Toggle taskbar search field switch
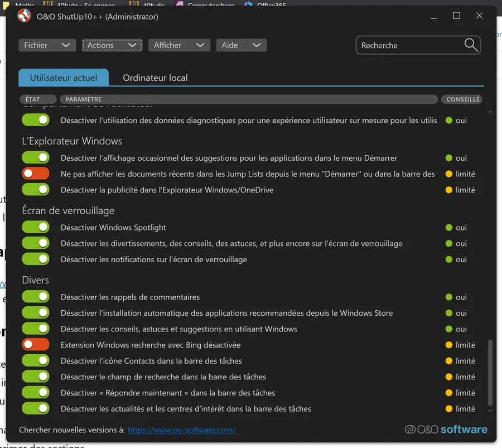Viewport: 502px width, 448px height. coord(36,377)
